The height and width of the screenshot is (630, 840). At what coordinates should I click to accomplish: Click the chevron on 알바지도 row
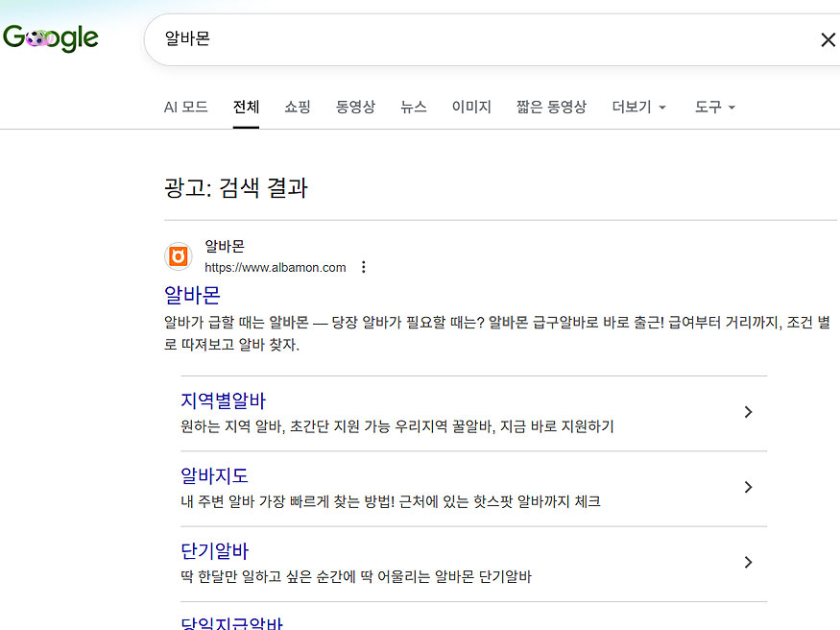click(749, 487)
